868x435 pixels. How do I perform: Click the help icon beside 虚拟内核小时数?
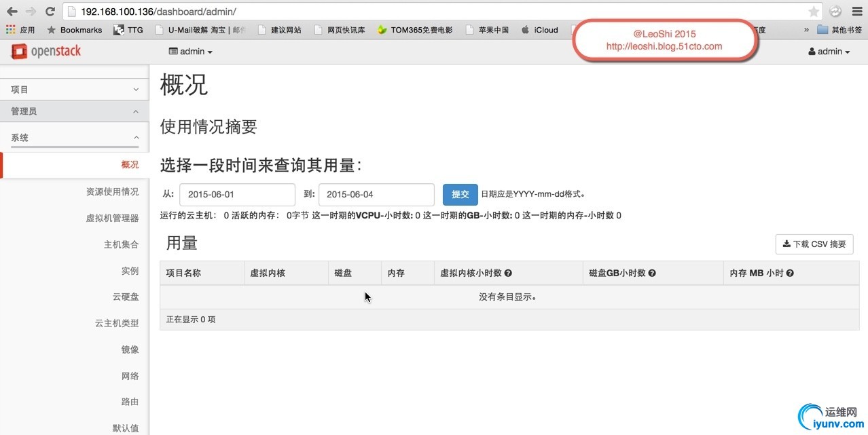(508, 273)
